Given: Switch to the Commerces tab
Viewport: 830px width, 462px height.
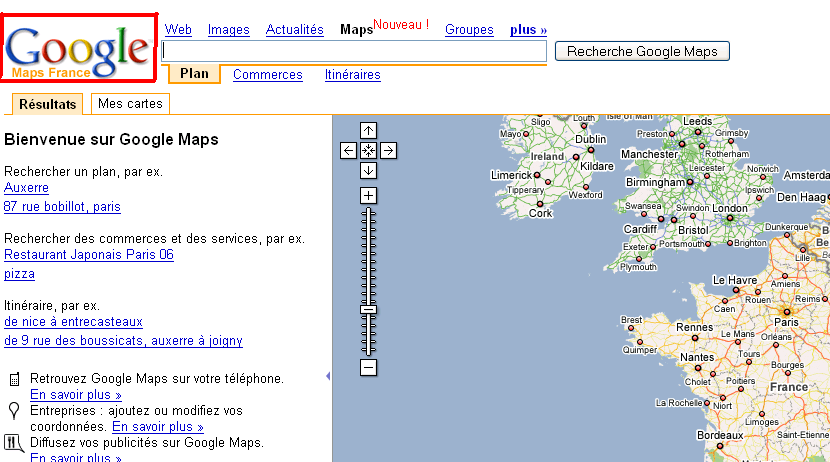Looking at the screenshot, I should pyautogui.click(x=268, y=75).
